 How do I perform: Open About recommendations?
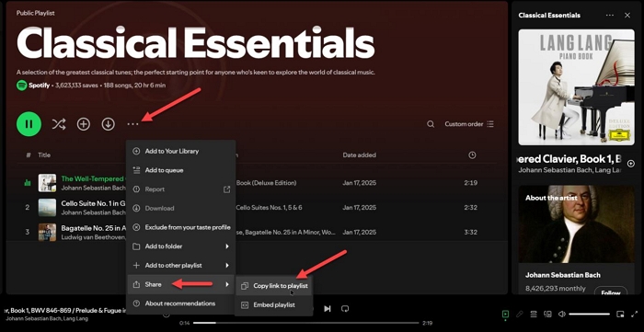pos(181,303)
